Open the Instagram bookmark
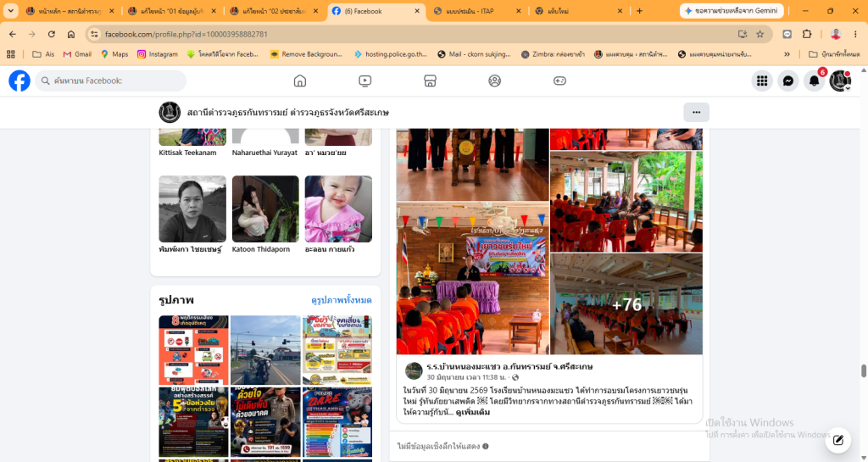 point(157,54)
